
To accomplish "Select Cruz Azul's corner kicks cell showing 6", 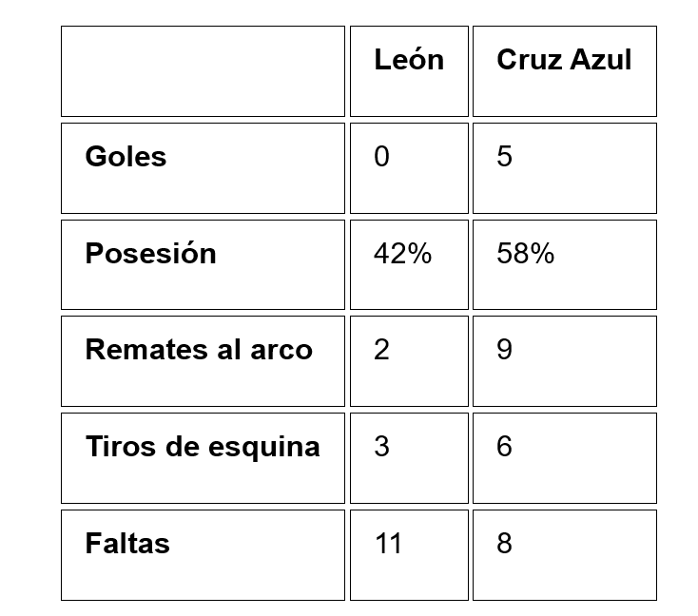I will tap(564, 458).
